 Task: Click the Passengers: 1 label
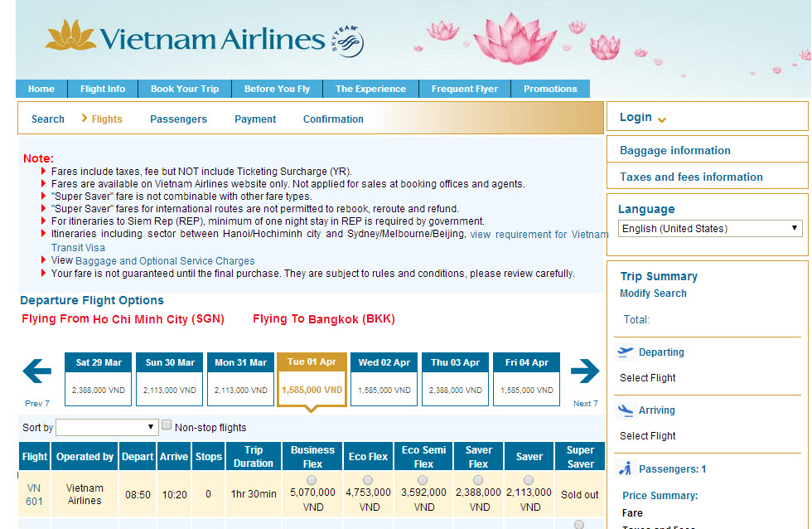click(x=672, y=469)
